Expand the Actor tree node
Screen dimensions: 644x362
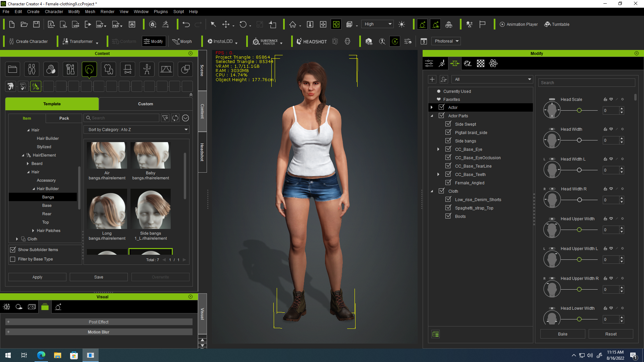pos(432,107)
